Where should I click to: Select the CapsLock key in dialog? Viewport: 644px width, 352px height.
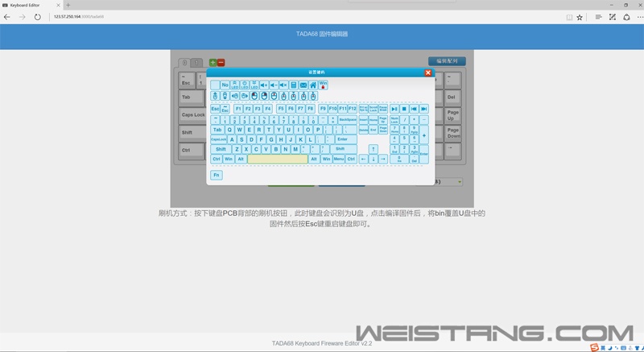click(x=218, y=139)
